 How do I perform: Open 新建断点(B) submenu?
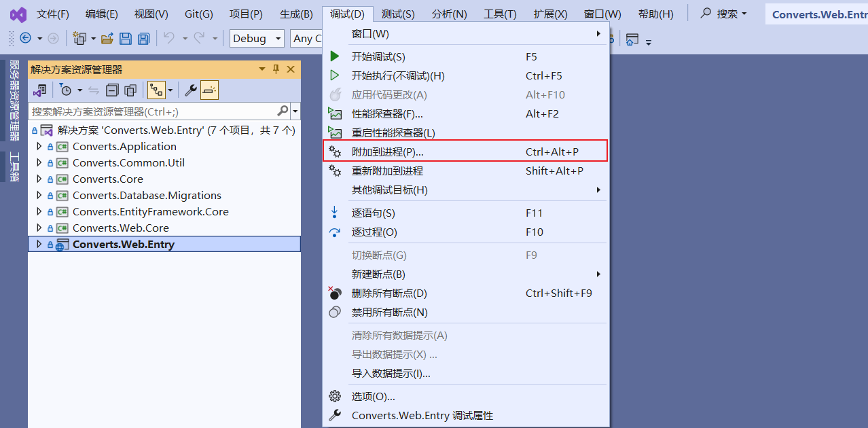[x=466, y=274]
